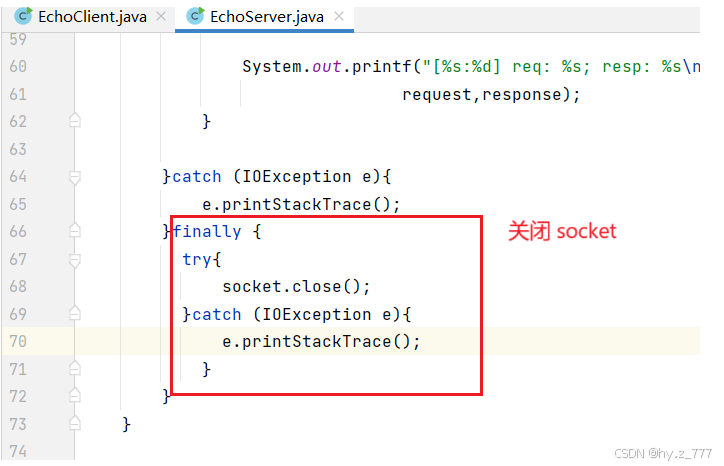Click the EchoClient.java class file icon
This screenshot has height=466, width=724.
(x=23, y=16)
